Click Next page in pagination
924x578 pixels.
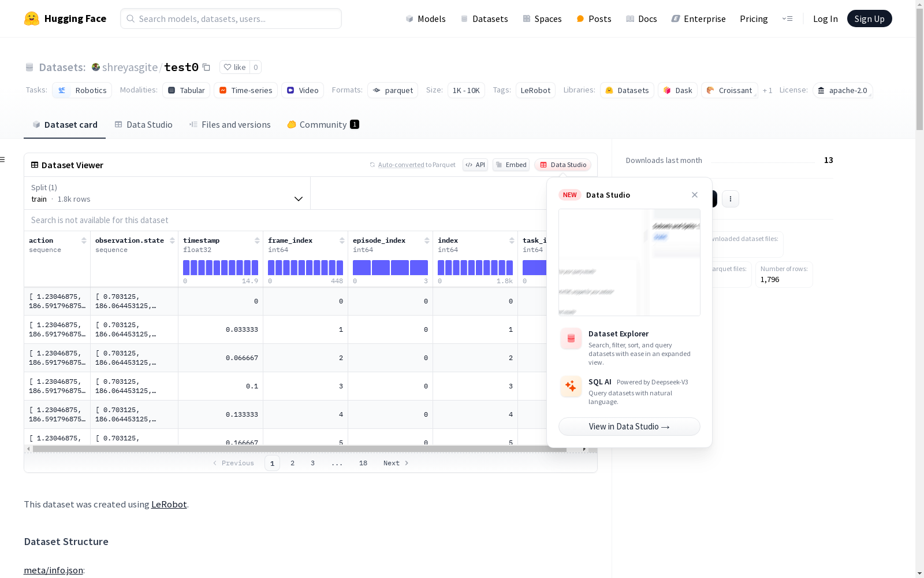pyautogui.click(x=396, y=463)
